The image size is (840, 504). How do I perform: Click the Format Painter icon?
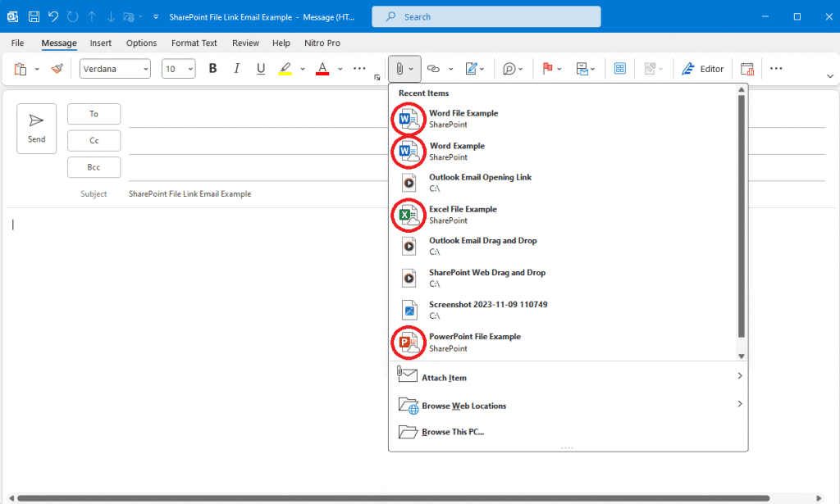tap(56, 69)
